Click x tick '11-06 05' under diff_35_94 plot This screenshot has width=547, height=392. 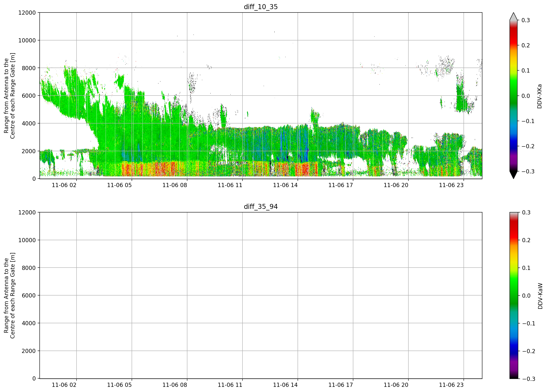(x=119, y=385)
